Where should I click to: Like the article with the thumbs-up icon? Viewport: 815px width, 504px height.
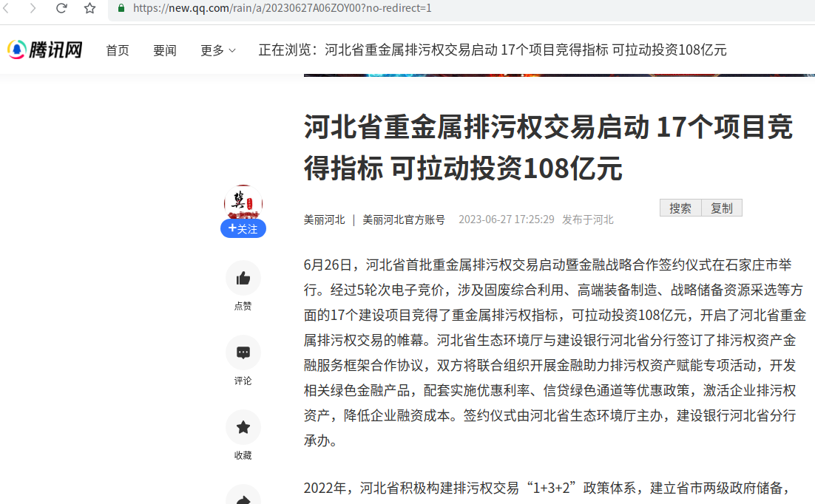click(x=243, y=279)
